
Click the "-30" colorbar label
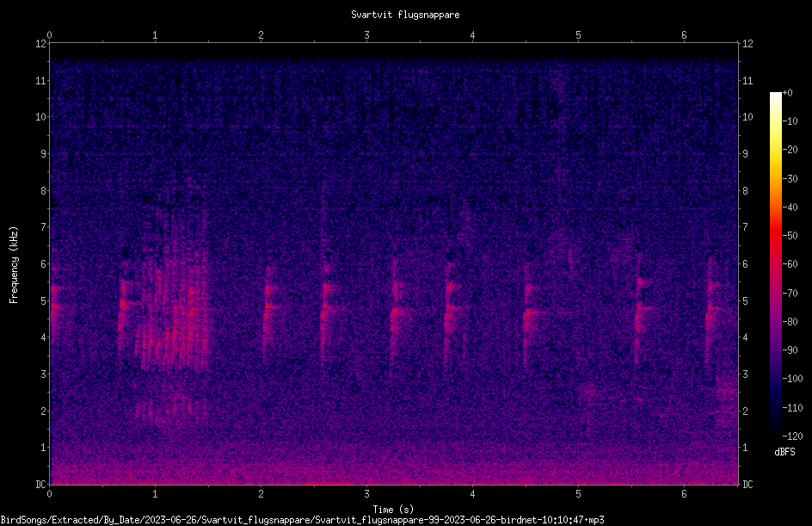(790, 179)
